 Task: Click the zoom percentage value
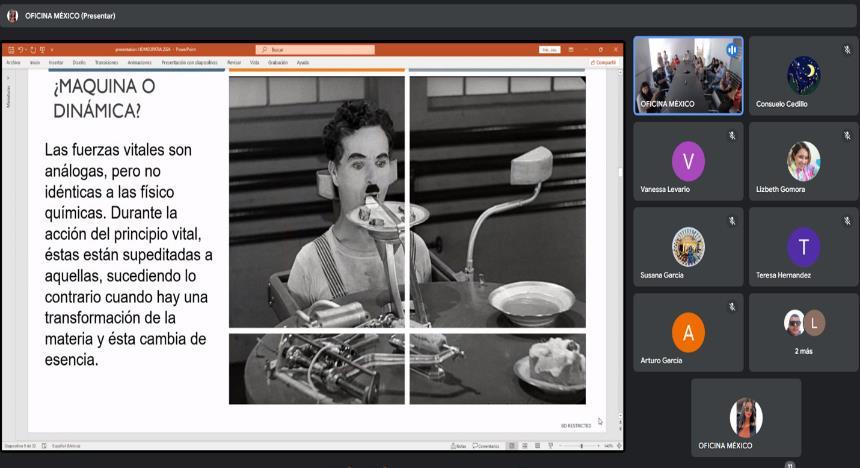click(608, 446)
